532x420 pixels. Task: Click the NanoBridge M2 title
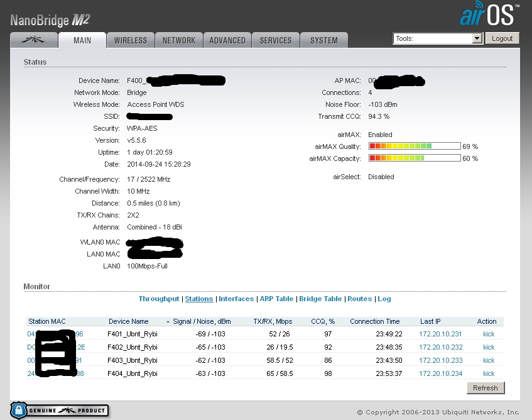point(50,20)
